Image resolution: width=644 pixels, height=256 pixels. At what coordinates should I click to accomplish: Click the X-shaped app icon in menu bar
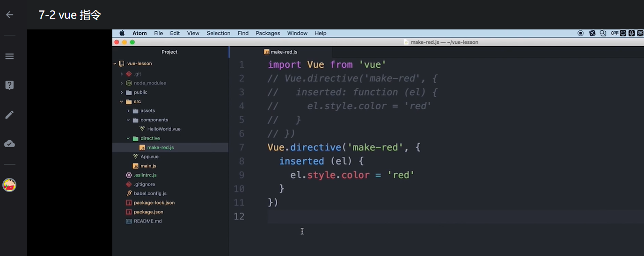click(592, 33)
